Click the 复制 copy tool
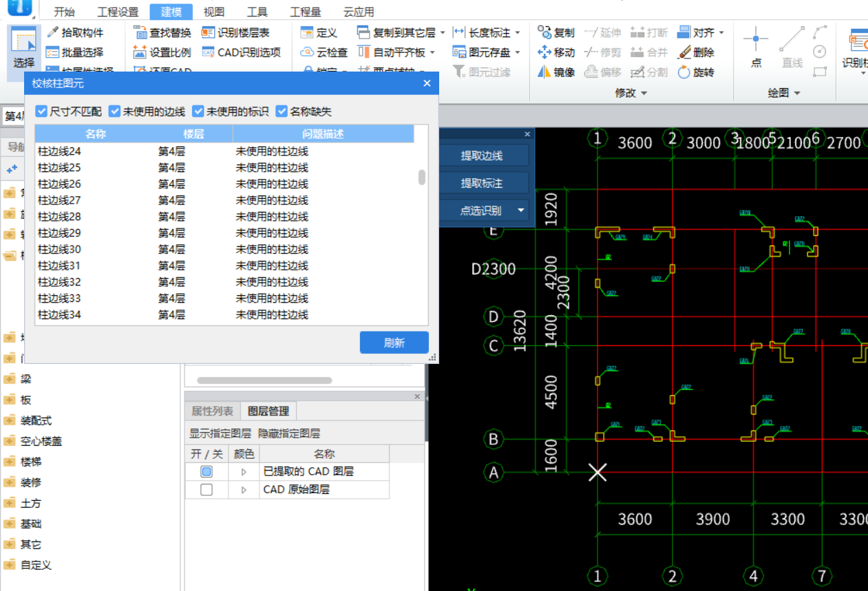 (556, 32)
